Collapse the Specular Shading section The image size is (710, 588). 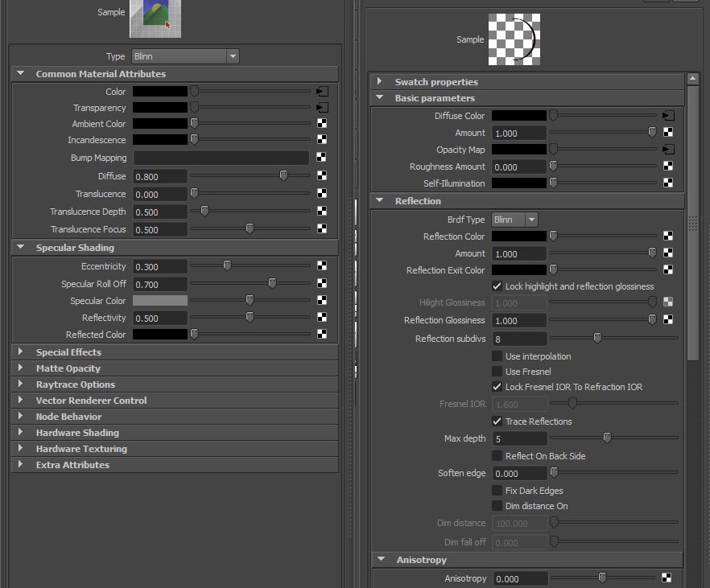tap(20, 247)
